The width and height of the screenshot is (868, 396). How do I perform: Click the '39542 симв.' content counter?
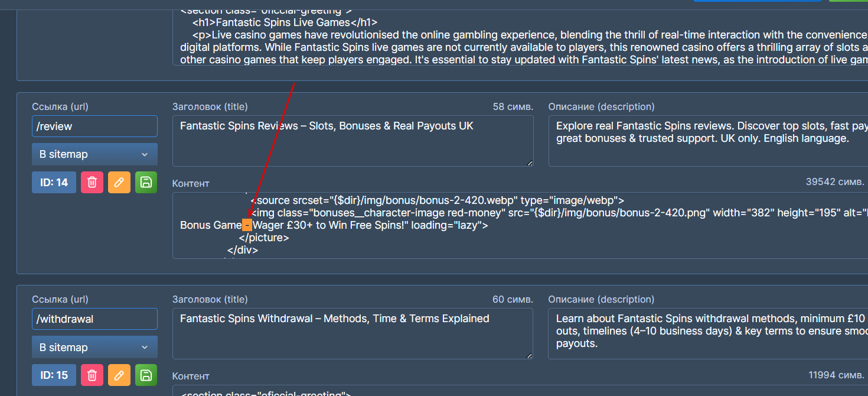(x=836, y=182)
